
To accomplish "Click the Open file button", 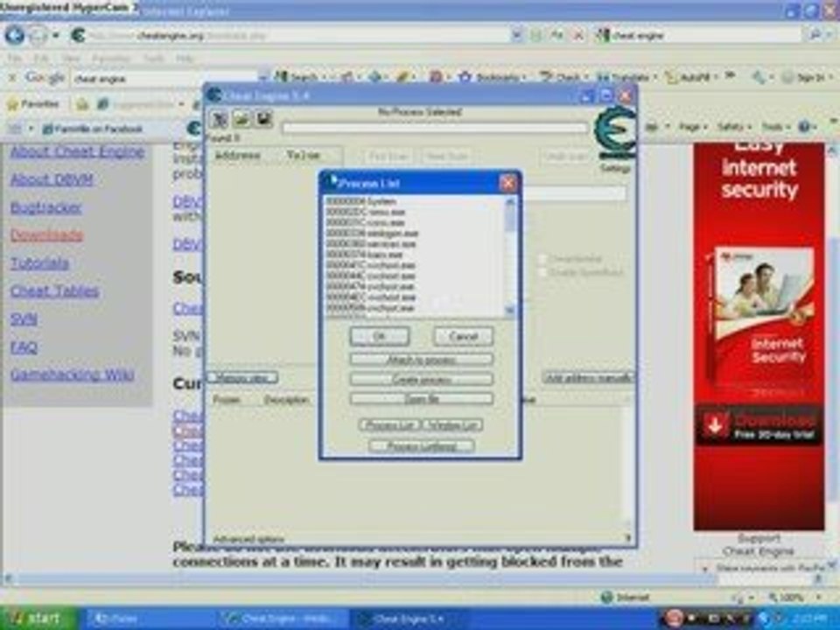I will 421,399.
